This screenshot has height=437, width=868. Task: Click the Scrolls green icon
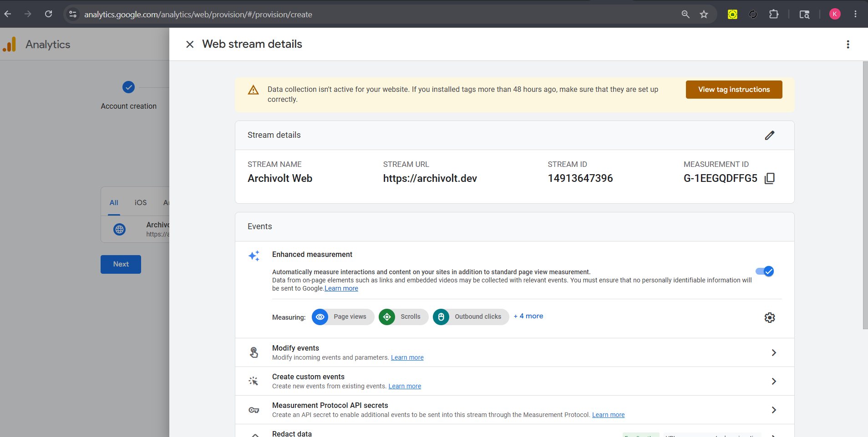coord(387,317)
